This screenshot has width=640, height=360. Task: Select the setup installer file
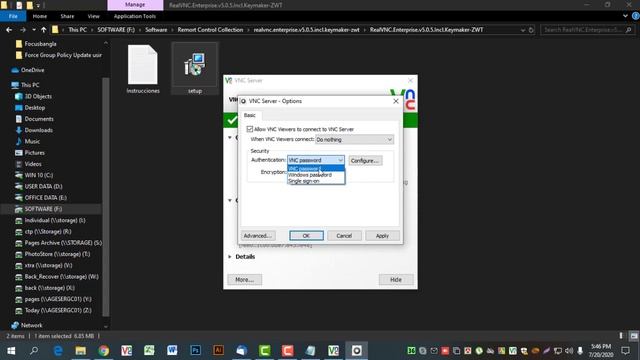coord(195,69)
